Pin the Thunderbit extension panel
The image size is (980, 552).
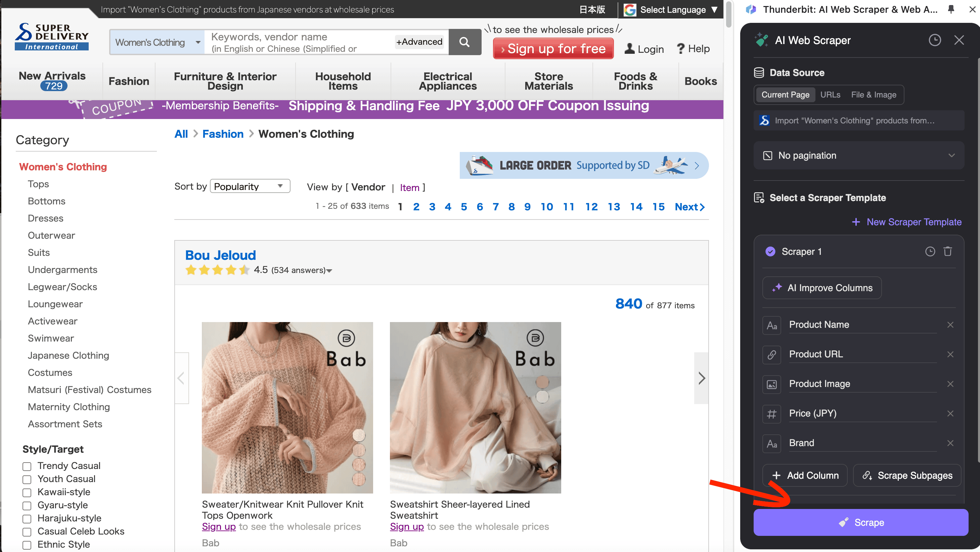tap(951, 9)
